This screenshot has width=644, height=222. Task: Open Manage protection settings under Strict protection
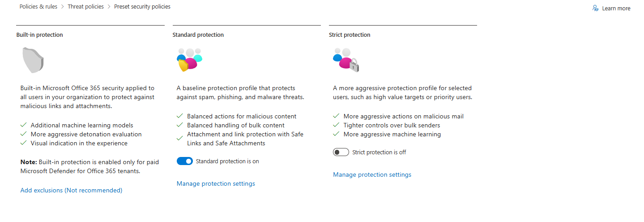[372, 174]
